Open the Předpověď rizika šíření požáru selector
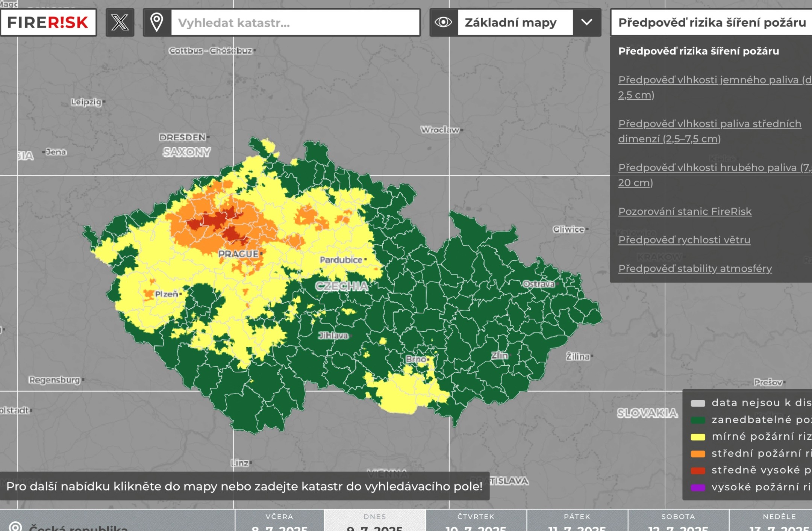This screenshot has width=812, height=531. coord(712,23)
